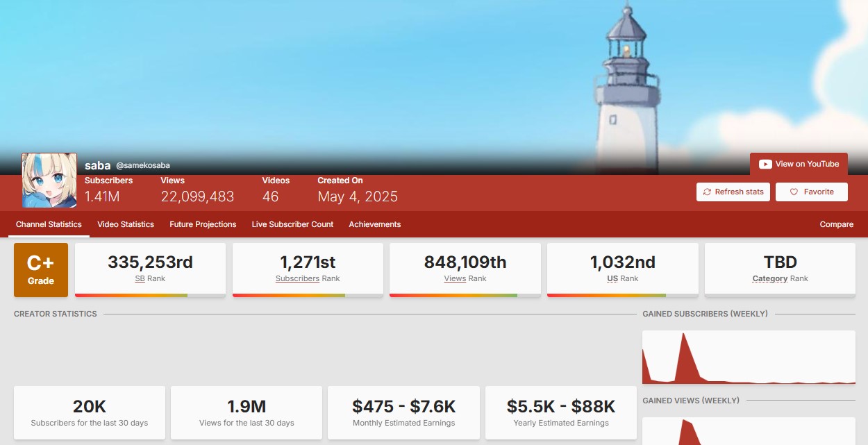Switch to the Video Statistics tab

126,224
